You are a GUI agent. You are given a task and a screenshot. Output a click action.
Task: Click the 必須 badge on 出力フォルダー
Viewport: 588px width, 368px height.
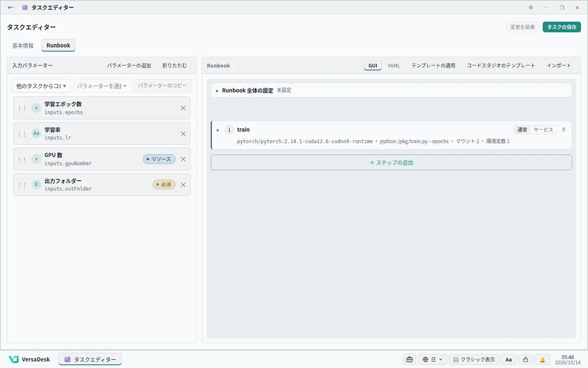(x=164, y=184)
